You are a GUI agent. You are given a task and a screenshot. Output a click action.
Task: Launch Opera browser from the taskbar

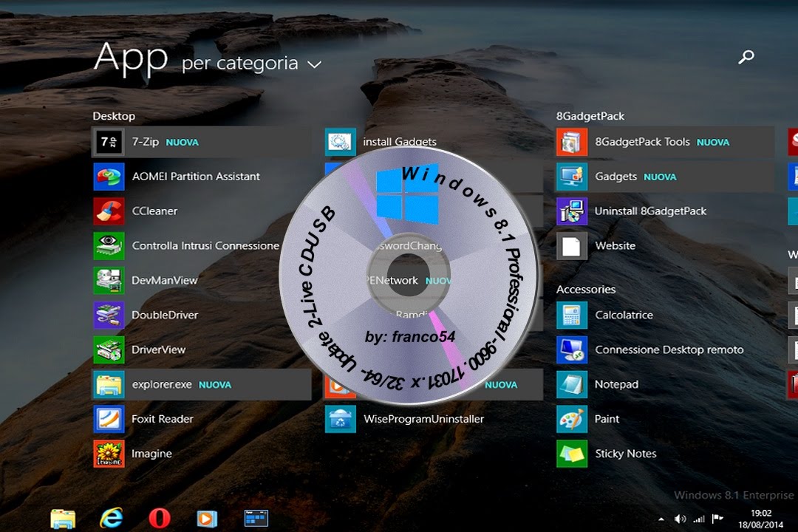point(160,518)
